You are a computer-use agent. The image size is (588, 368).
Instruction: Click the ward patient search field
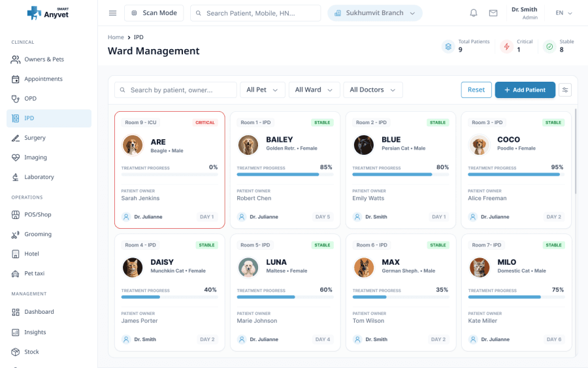176,90
